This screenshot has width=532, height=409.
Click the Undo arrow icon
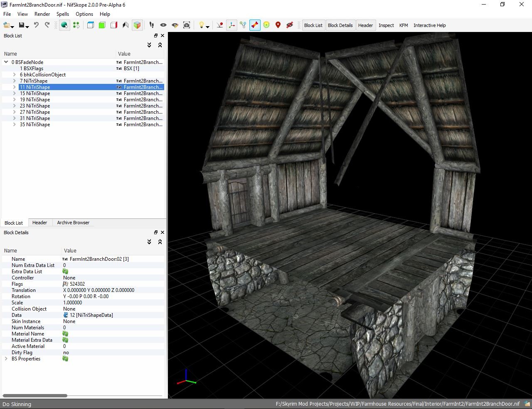coord(36,25)
